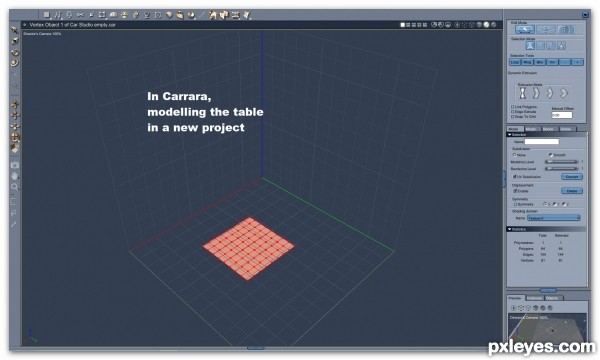Toggle UV Subdivision checkbox

click(515, 177)
